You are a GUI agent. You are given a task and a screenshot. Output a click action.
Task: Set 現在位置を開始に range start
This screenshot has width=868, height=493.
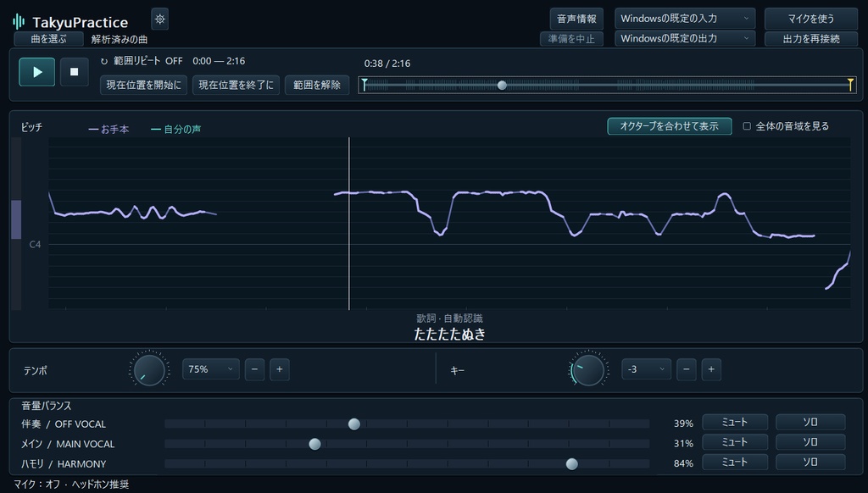click(144, 86)
